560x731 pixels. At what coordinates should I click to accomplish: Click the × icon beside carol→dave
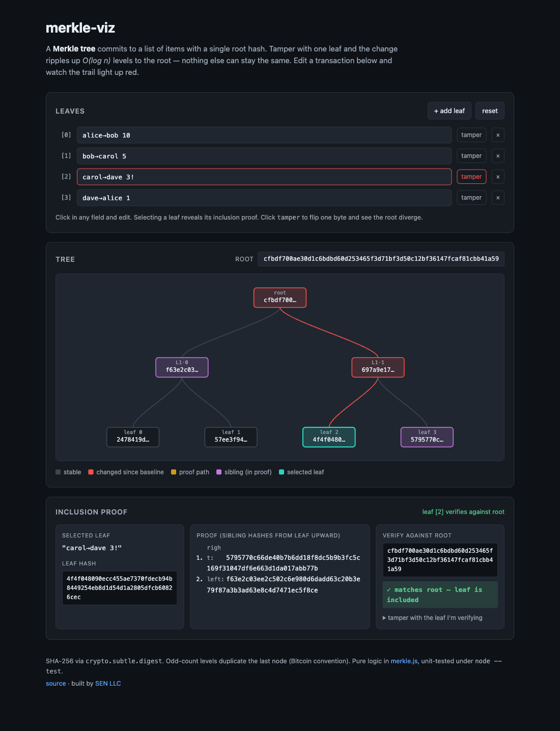pos(498,177)
